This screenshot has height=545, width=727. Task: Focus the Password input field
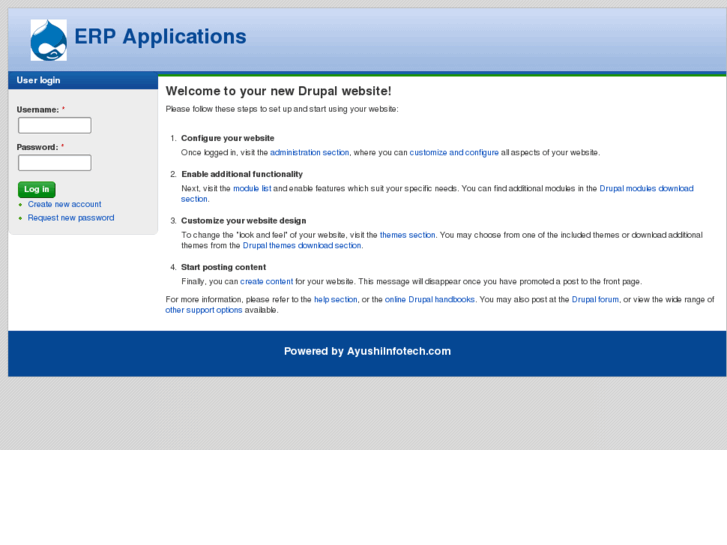tap(55, 163)
